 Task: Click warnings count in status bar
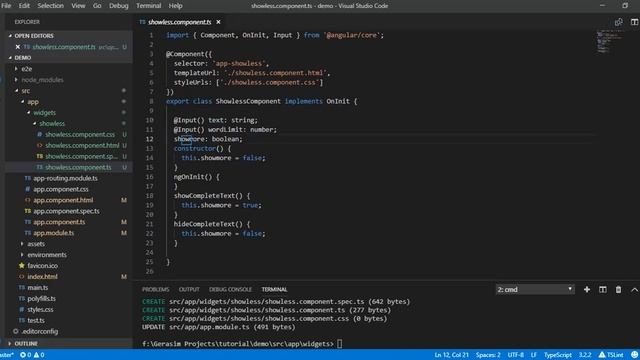[x=39, y=355]
